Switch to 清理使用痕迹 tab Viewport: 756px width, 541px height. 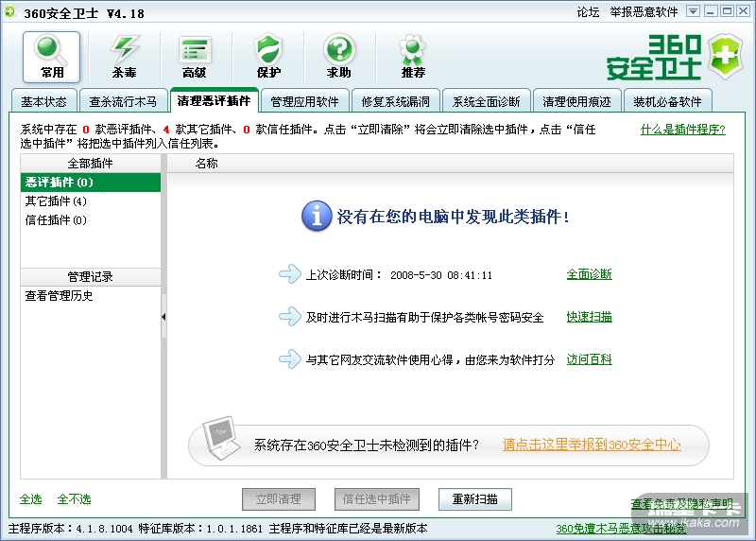coord(576,101)
